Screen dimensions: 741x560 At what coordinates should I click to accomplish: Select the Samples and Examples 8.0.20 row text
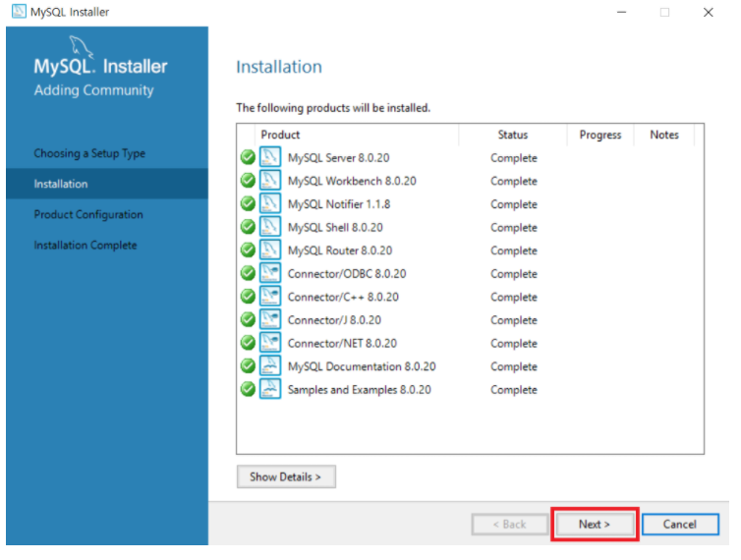pos(359,389)
